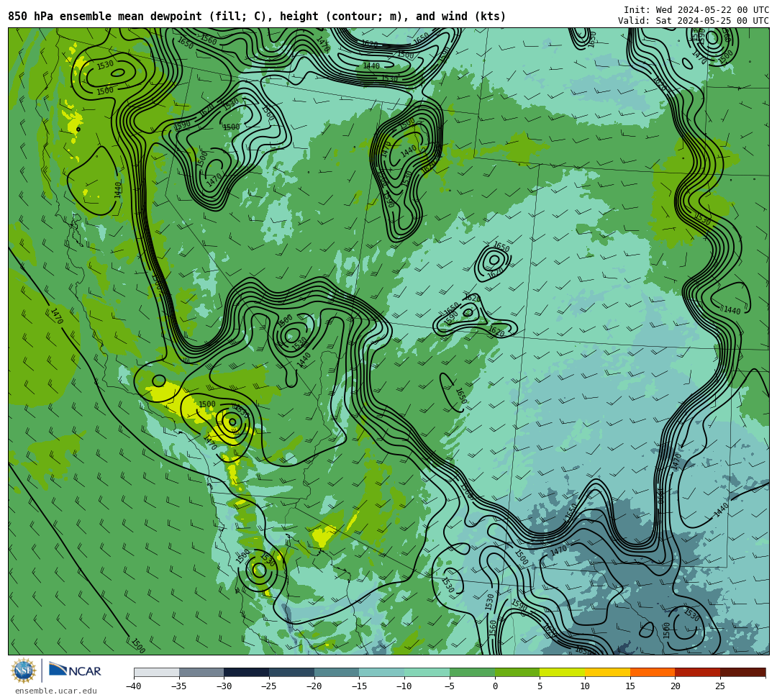Click the '10' colorbar tick label
The width and height of the screenshot is (777, 700).
[x=585, y=686]
